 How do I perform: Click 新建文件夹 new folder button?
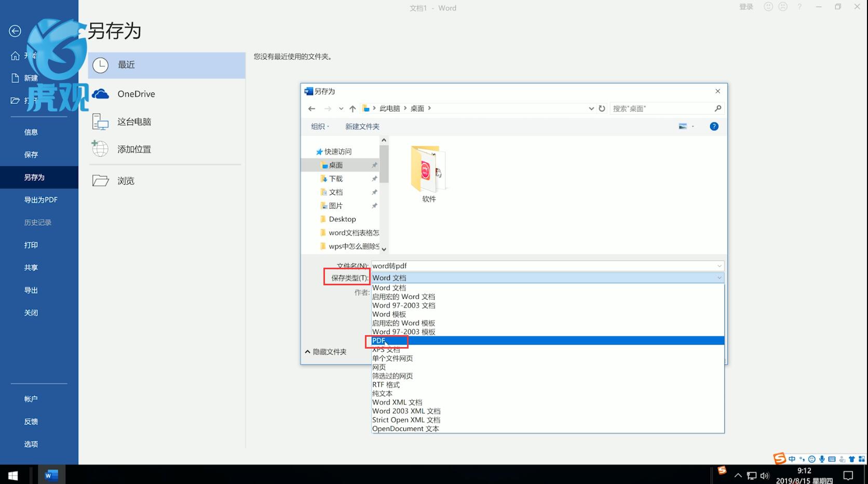coord(362,127)
